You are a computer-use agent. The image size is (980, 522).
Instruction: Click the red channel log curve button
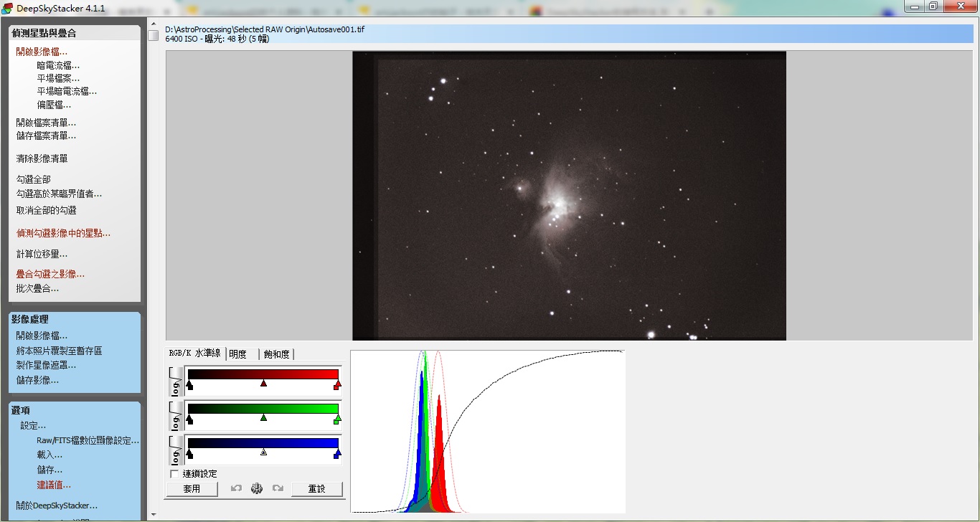[176, 381]
